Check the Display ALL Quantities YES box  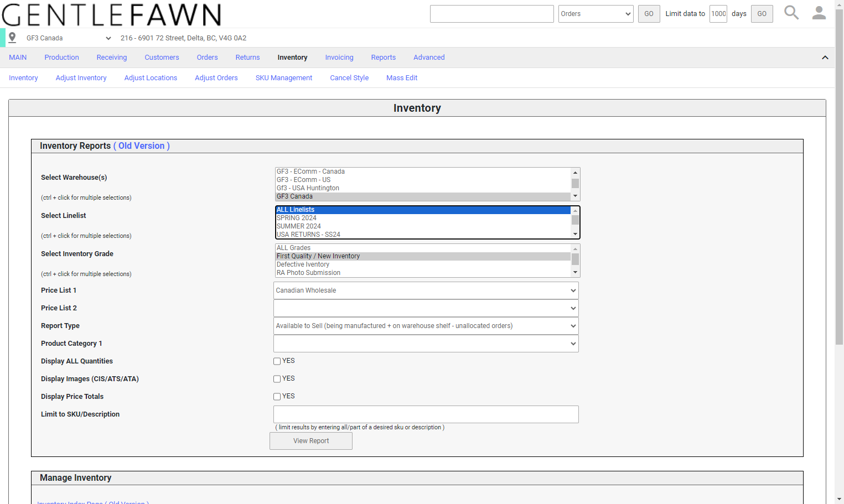[x=277, y=361]
